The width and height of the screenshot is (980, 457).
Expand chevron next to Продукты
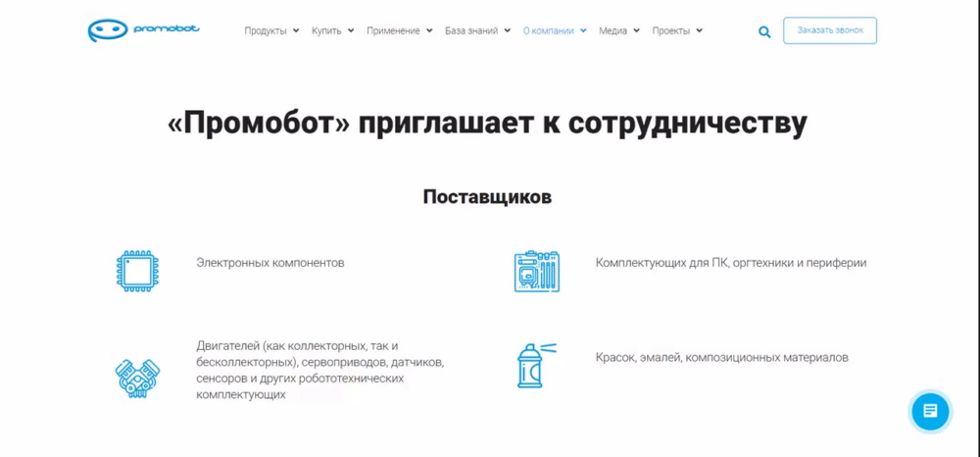[296, 30]
